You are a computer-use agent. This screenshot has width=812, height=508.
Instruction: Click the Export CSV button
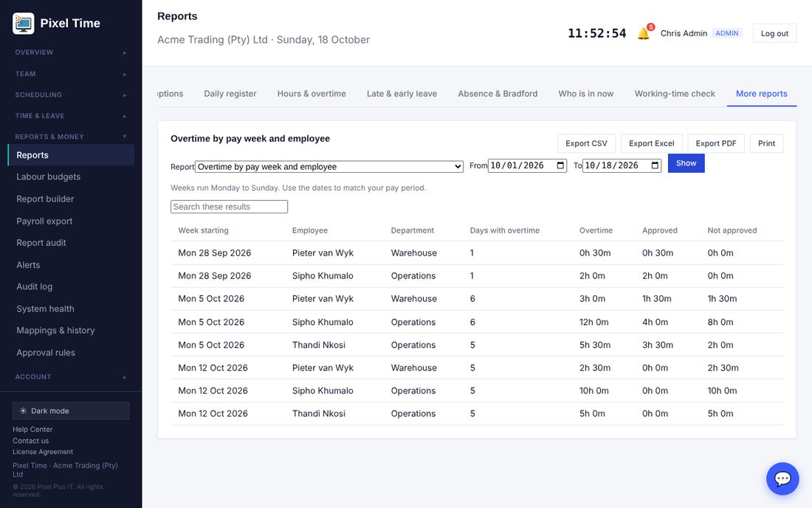[x=586, y=143]
